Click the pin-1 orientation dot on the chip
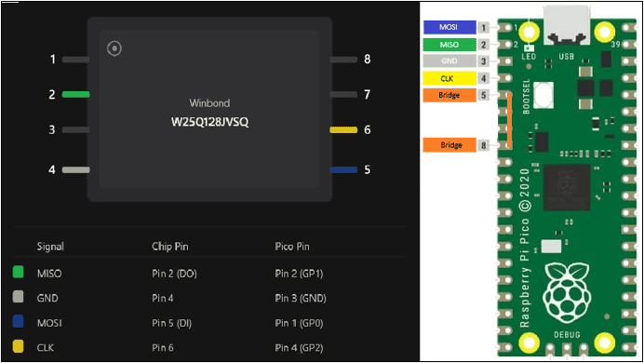Image resolution: width=644 pixels, height=363 pixels. [114, 48]
